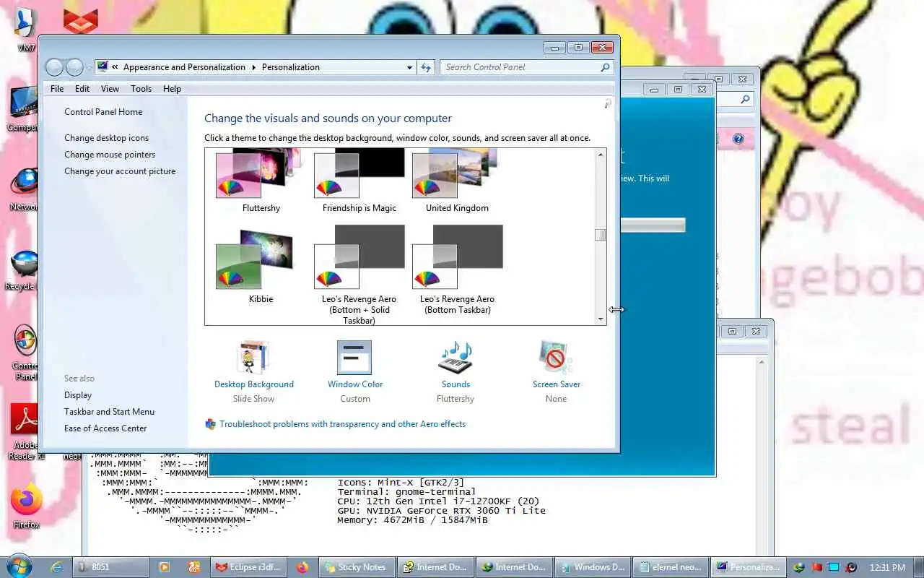Open the Network desktop icon
924x578 pixels.
pos(25,189)
